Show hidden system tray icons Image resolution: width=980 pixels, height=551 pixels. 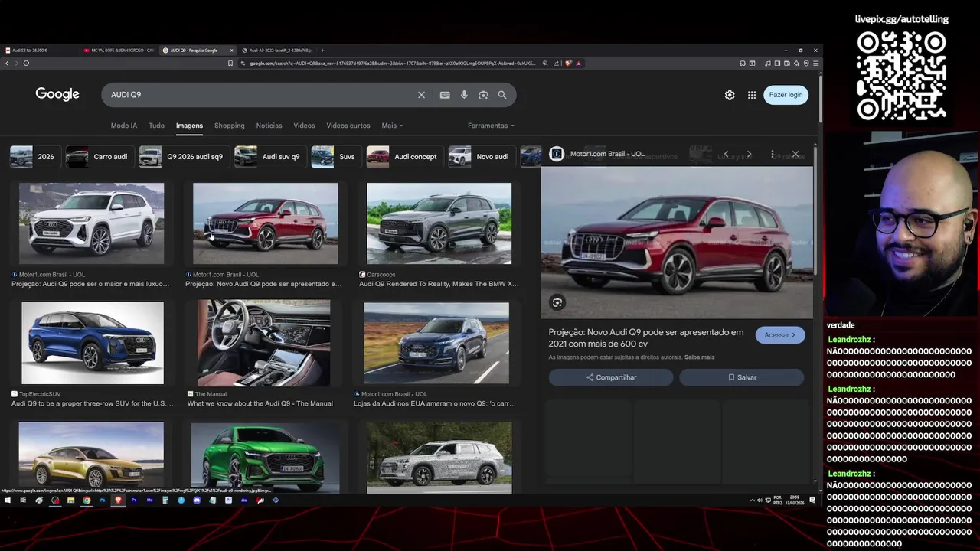click(752, 500)
